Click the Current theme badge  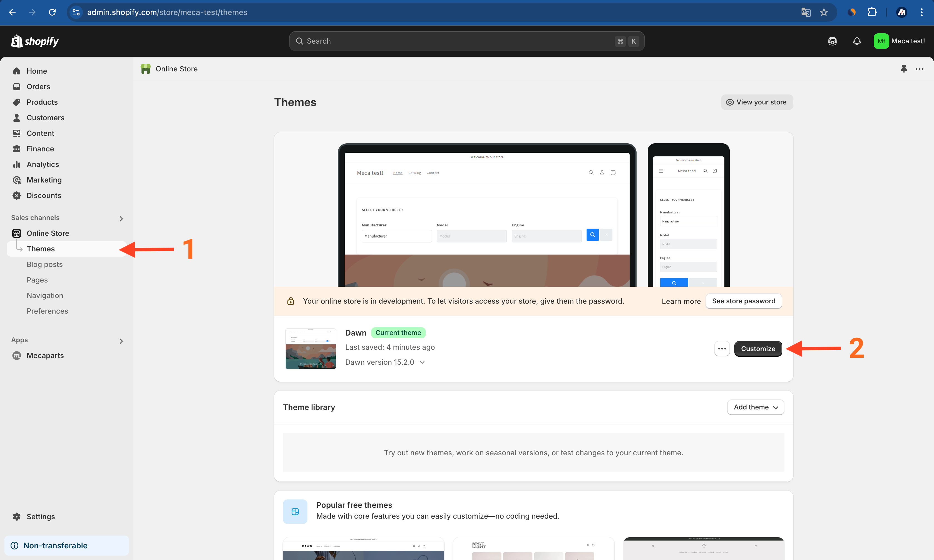pos(398,332)
